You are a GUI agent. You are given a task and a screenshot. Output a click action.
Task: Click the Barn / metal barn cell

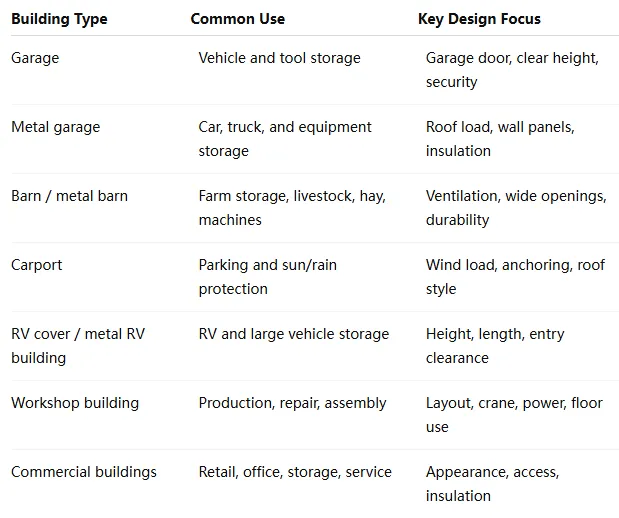tap(69, 196)
